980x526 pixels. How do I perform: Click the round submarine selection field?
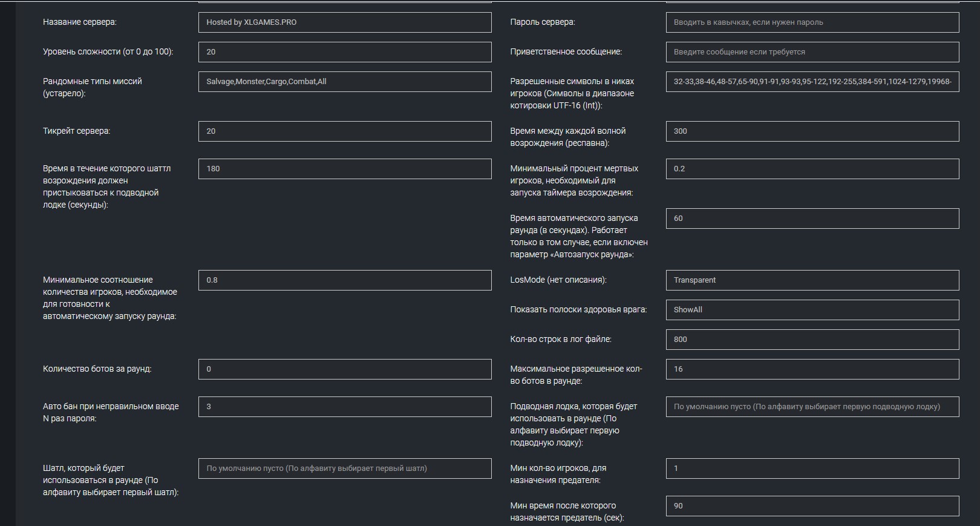(x=812, y=407)
